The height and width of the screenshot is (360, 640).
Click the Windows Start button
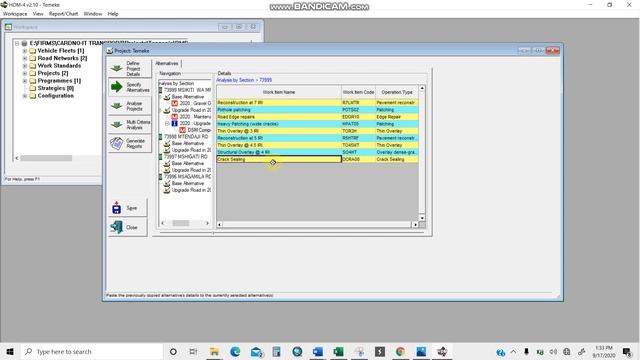tap(10, 351)
